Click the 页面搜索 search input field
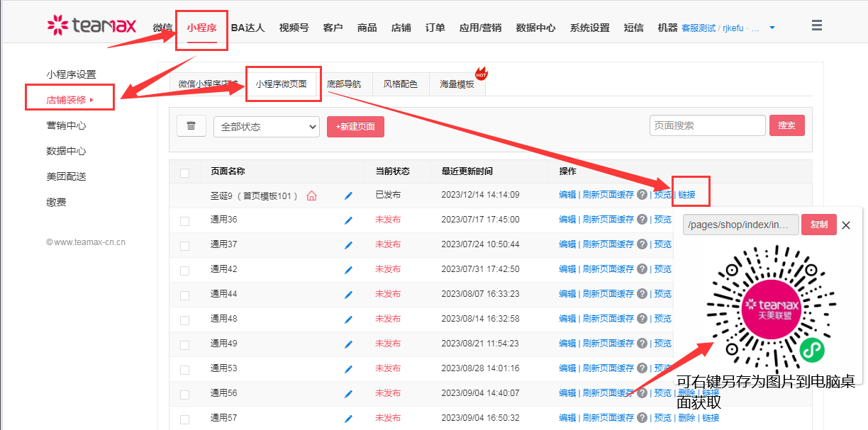This screenshot has width=868, height=430. pyautogui.click(x=707, y=125)
